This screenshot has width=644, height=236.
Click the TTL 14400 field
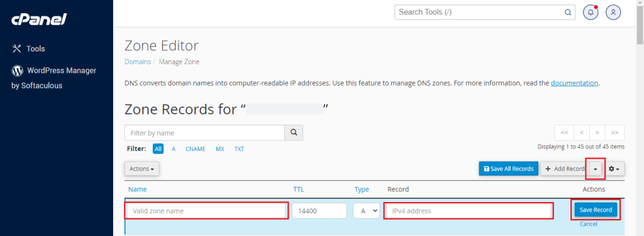coord(319,210)
